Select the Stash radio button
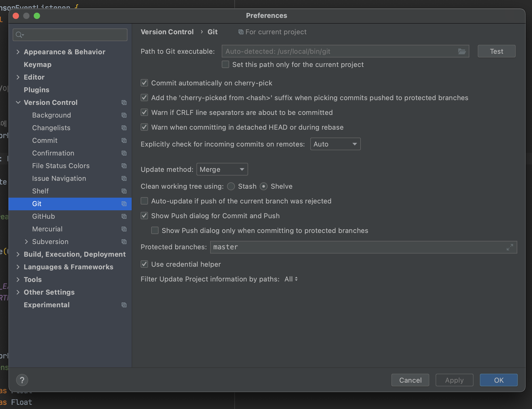The width and height of the screenshot is (532, 409). 231,186
